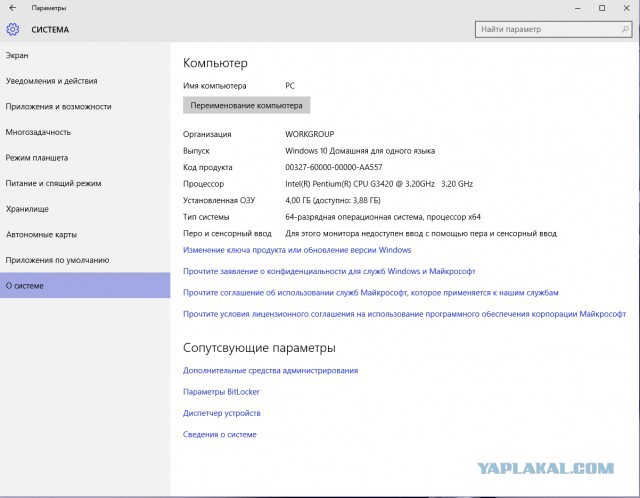Click the 4,00 ГБ RAM value
This screenshot has width=640, height=498.
pos(333,200)
